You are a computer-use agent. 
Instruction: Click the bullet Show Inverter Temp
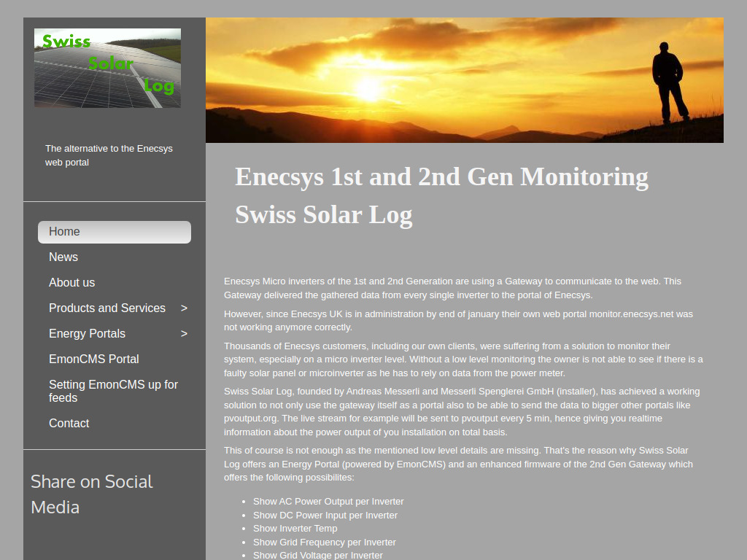tap(295, 528)
